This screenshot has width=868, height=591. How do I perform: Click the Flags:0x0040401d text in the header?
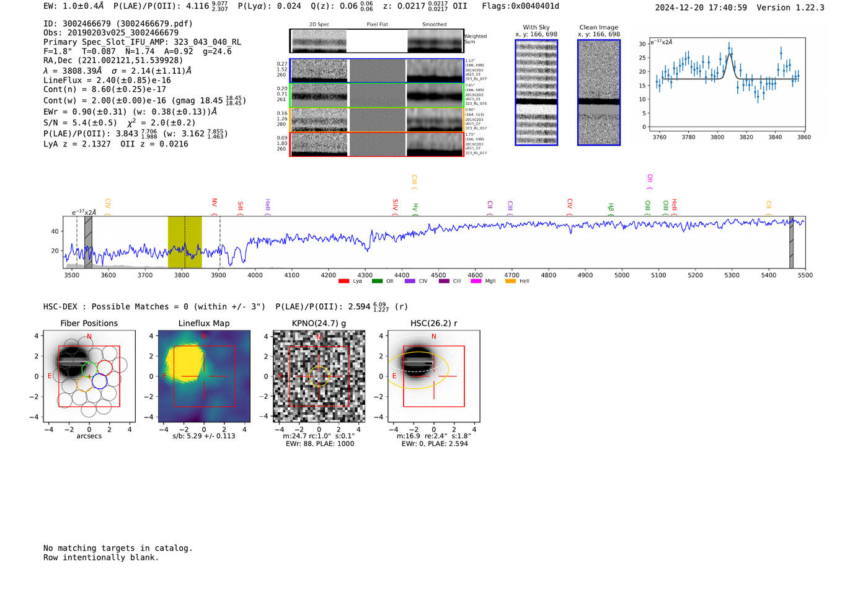coord(520,6)
